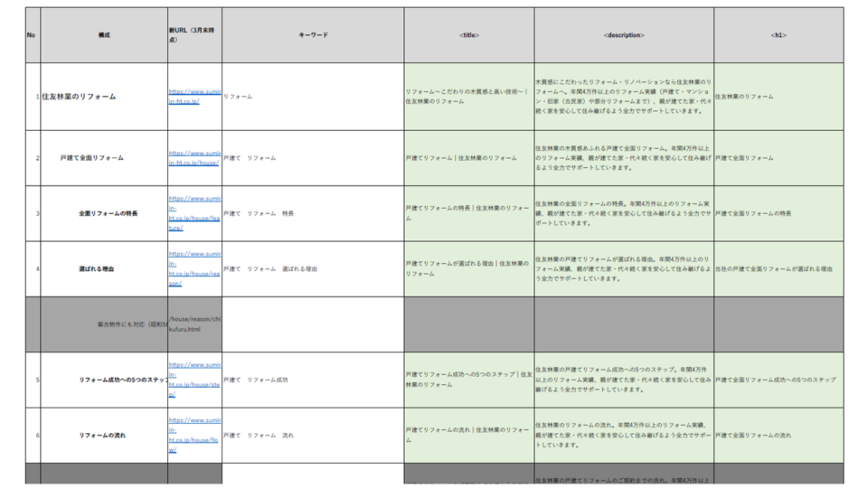Open the /house/reason/ URL link
The width and height of the screenshot is (868, 488).
point(194,268)
